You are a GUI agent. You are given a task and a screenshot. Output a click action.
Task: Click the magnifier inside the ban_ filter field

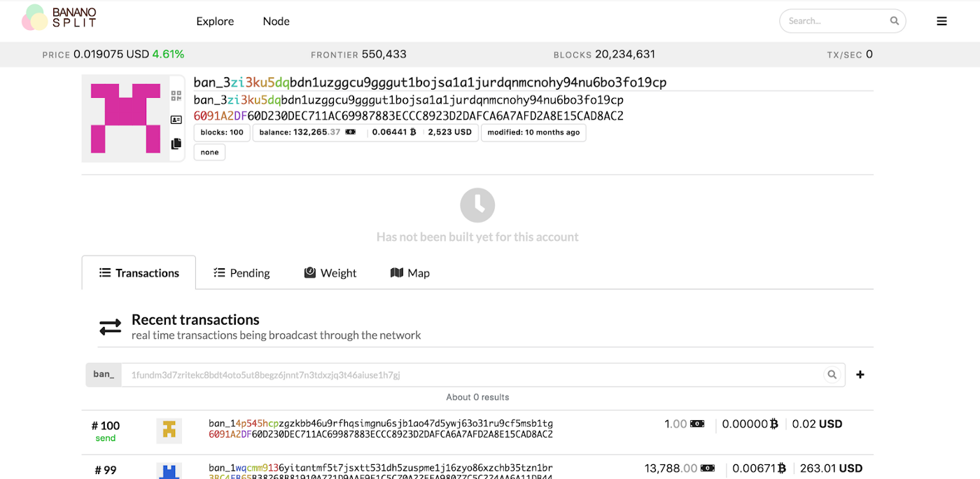click(832, 375)
